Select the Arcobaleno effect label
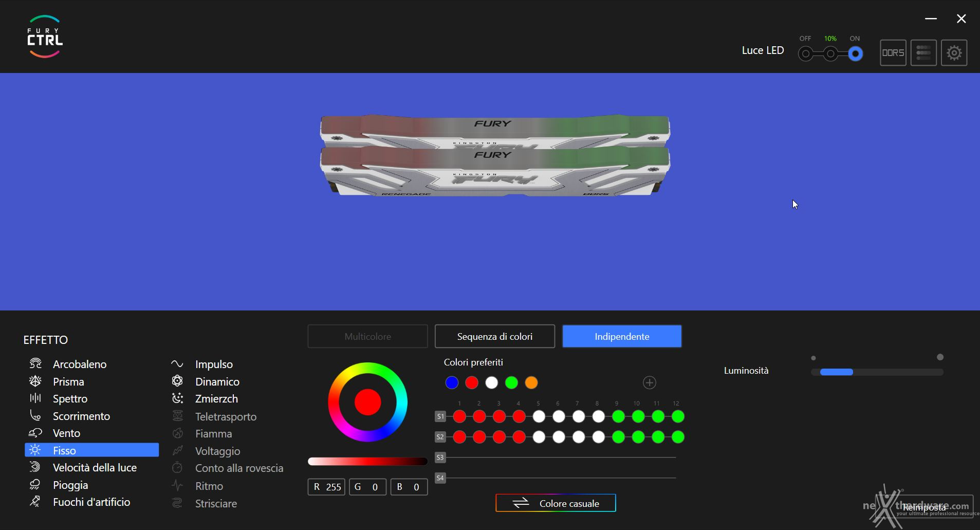The height and width of the screenshot is (530, 980). [x=80, y=364]
